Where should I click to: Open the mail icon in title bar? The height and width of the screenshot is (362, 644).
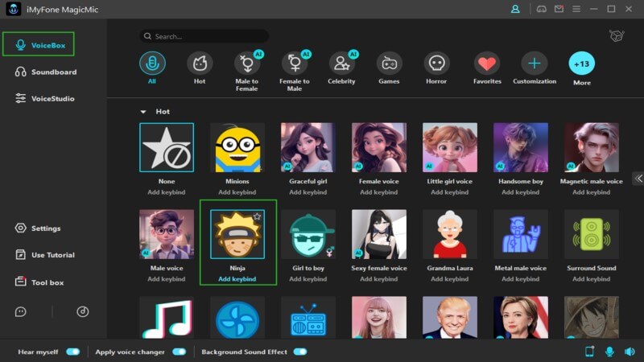pyautogui.click(x=559, y=9)
